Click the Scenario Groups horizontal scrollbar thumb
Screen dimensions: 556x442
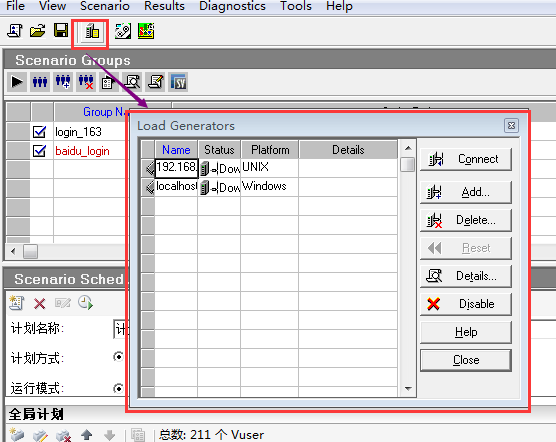pos(30,252)
